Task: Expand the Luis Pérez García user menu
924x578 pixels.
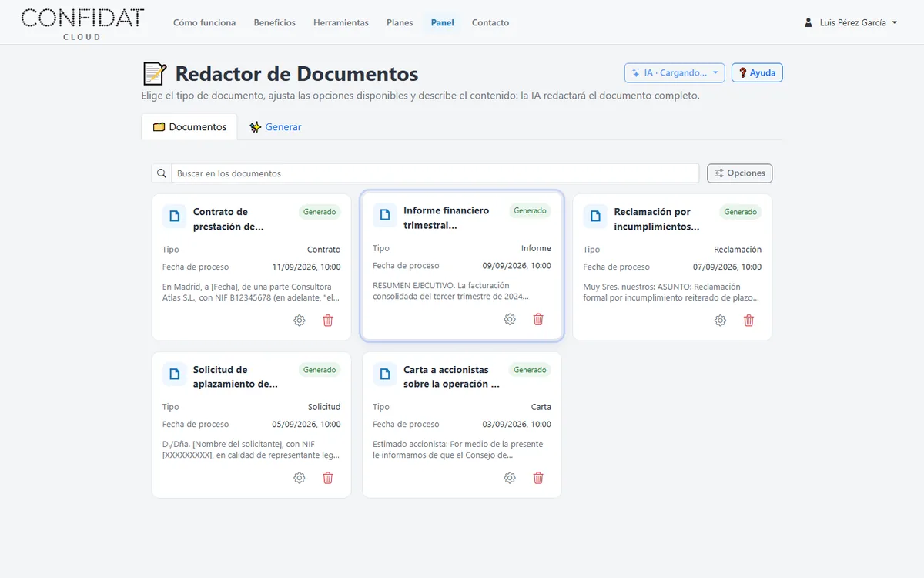Action: pos(851,22)
